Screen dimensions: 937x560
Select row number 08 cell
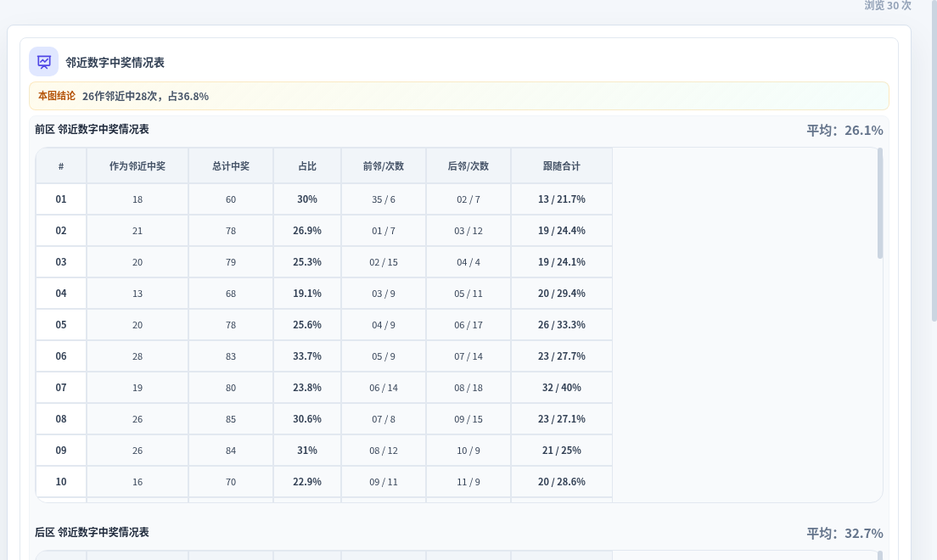(x=61, y=419)
